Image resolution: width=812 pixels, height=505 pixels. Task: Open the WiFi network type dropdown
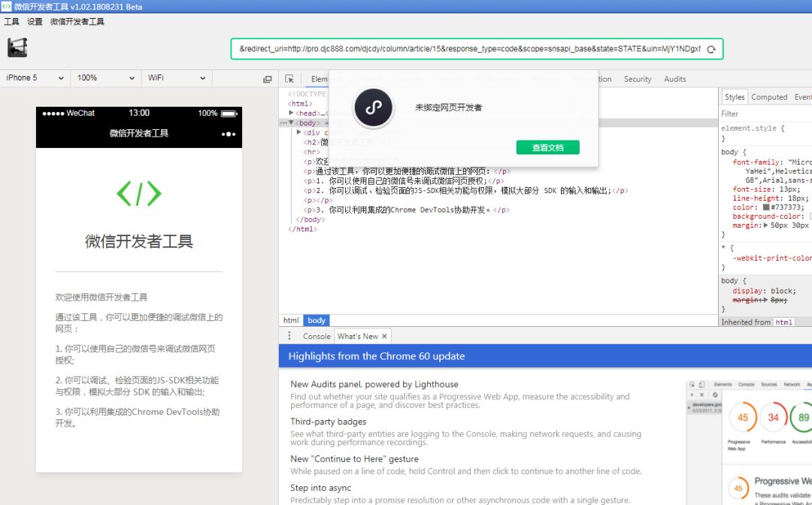tap(176, 77)
